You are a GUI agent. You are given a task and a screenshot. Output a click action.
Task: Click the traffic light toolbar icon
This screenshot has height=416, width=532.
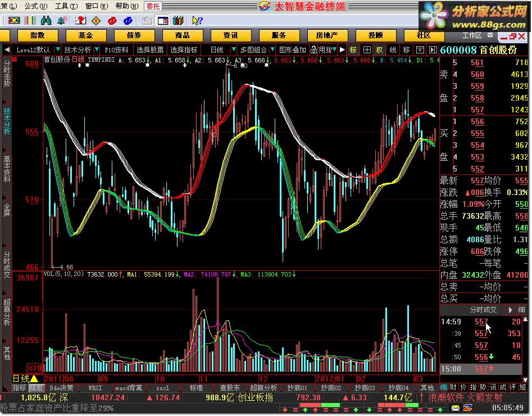point(14,21)
